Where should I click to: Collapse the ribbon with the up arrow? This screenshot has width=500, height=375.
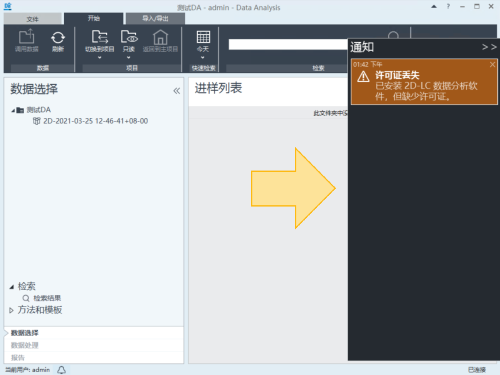pyautogui.click(x=434, y=6)
